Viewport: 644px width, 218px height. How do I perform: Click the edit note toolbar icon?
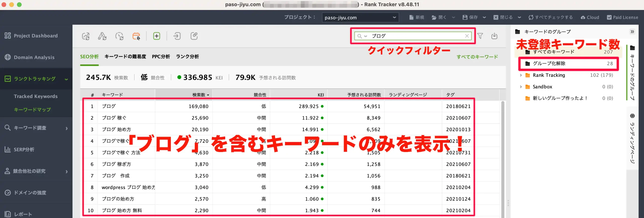[194, 36]
